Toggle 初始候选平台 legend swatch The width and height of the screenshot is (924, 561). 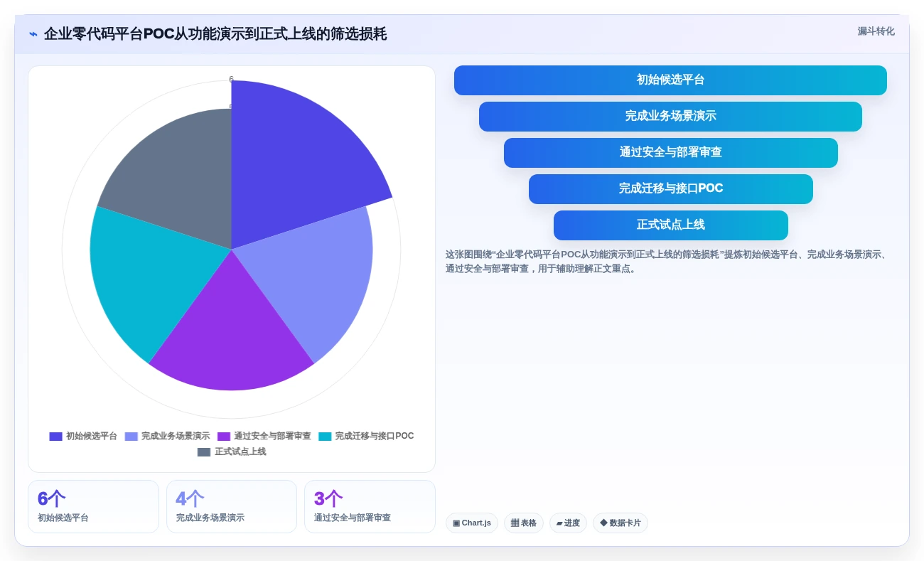tap(55, 437)
